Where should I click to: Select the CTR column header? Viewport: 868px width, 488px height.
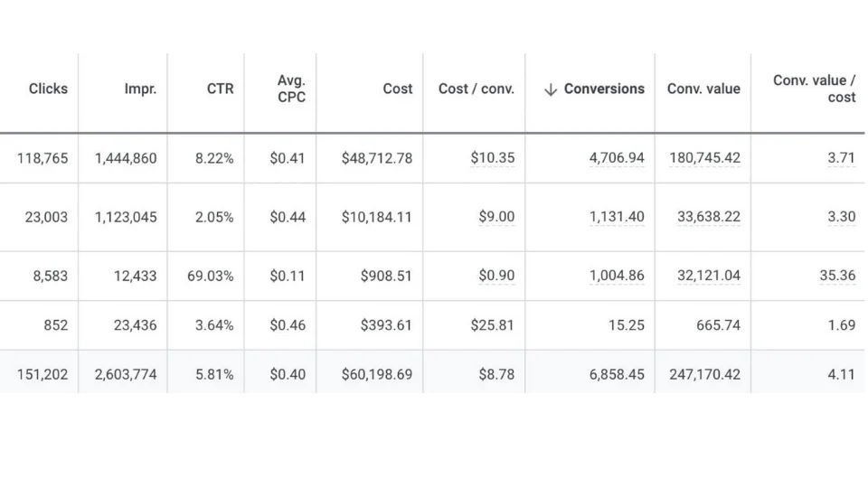(221, 89)
